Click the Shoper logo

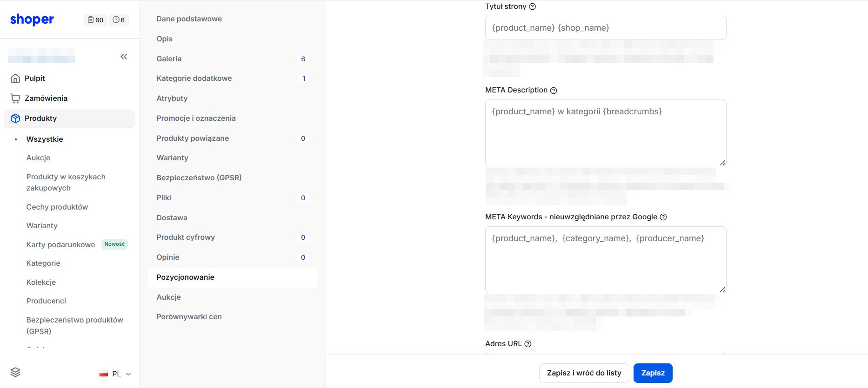click(x=32, y=20)
